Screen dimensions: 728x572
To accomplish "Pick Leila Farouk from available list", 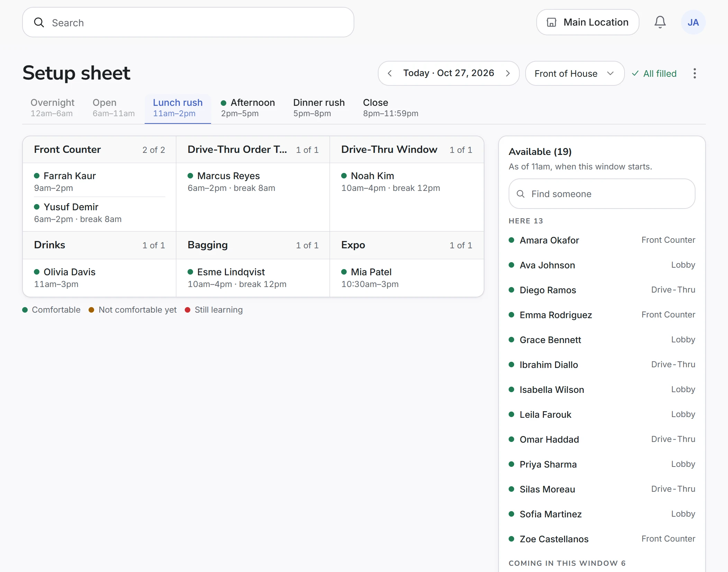I will point(602,415).
